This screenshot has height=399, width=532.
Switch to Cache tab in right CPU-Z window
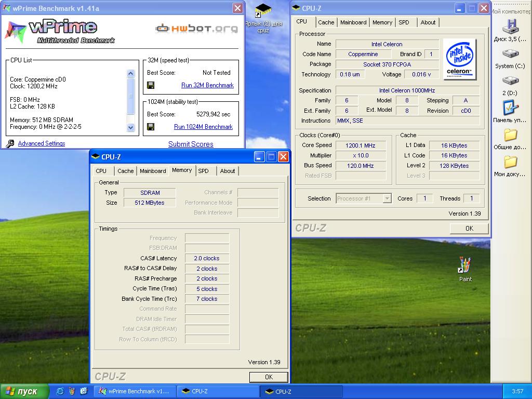pos(326,22)
